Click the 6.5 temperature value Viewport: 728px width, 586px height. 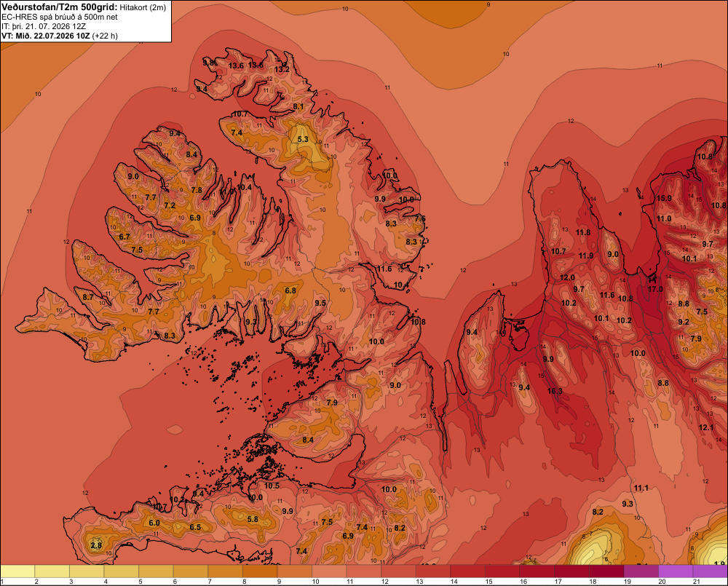[x=195, y=527]
